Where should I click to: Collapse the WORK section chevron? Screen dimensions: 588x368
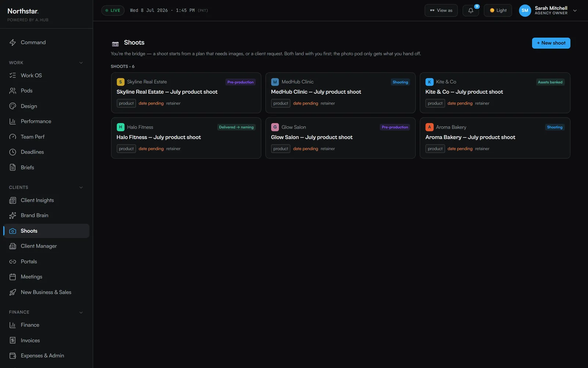click(x=81, y=63)
